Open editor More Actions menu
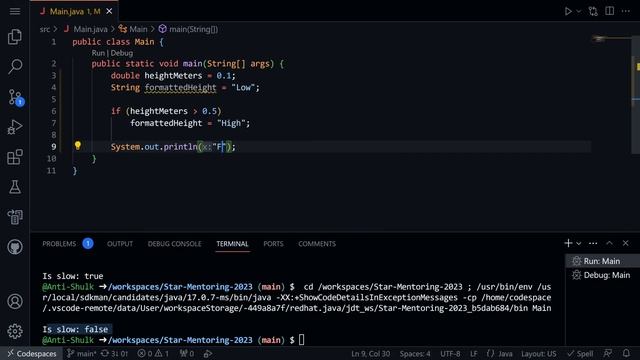The width and height of the screenshot is (640, 360). [625, 11]
